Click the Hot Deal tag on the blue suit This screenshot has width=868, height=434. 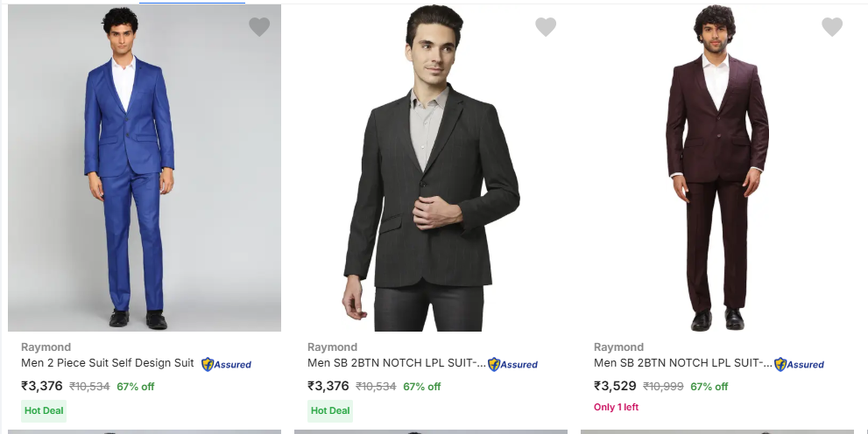(x=44, y=410)
